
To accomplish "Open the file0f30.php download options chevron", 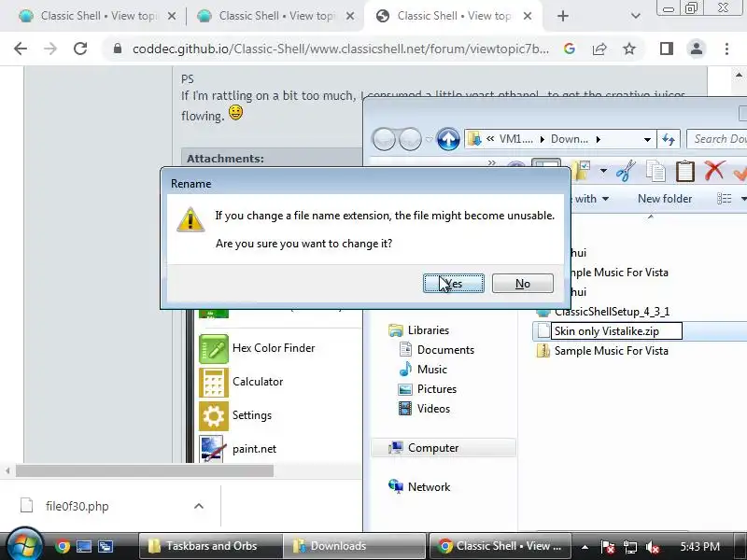I will 199,506.
